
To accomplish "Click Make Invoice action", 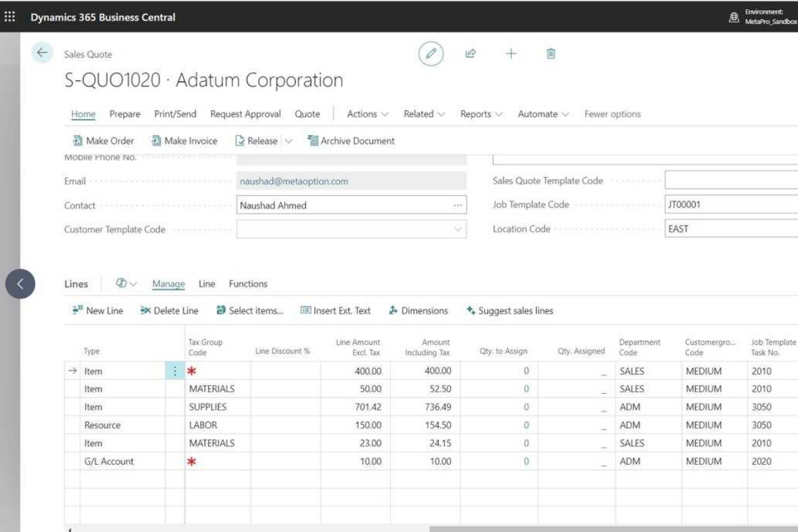I will [184, 141].
